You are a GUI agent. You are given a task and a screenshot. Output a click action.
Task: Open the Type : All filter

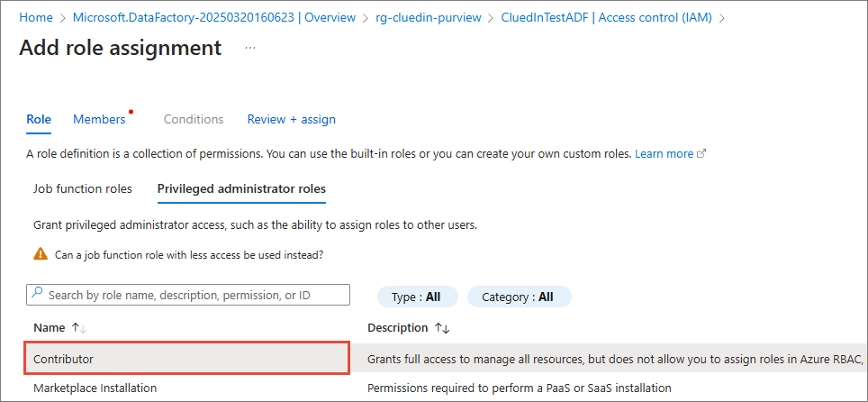[416, 297]
